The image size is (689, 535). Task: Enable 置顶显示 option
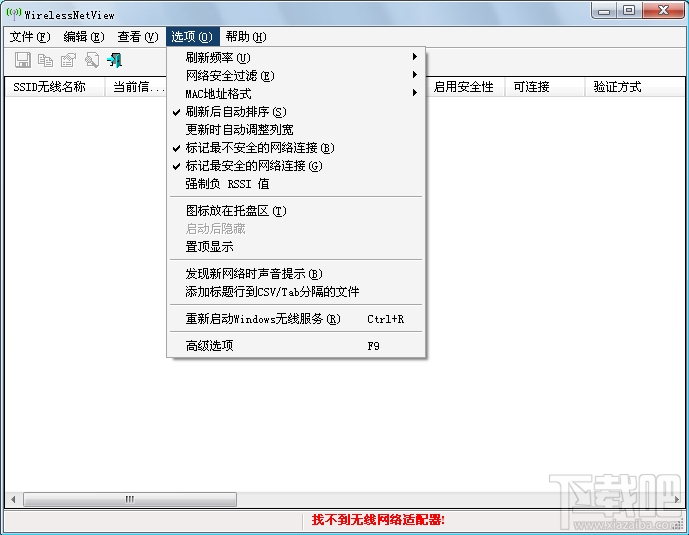click(296, 247)
